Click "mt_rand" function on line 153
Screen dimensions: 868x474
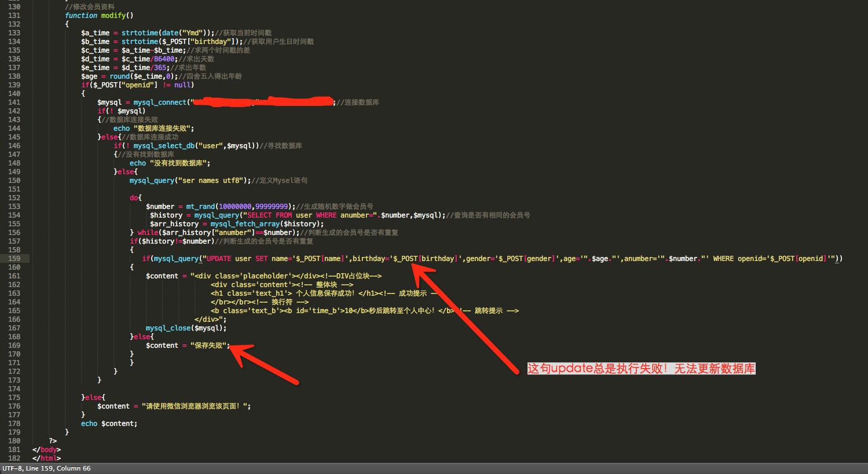[200, 207]
